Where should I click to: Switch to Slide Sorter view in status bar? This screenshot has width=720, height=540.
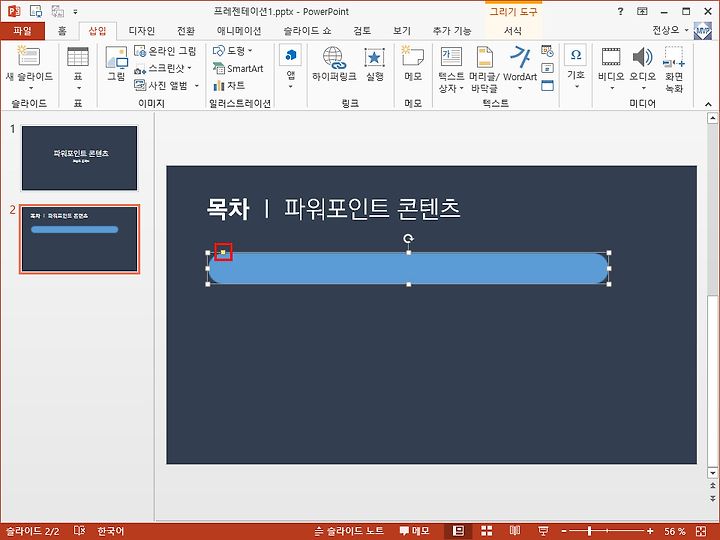[486, 531]
